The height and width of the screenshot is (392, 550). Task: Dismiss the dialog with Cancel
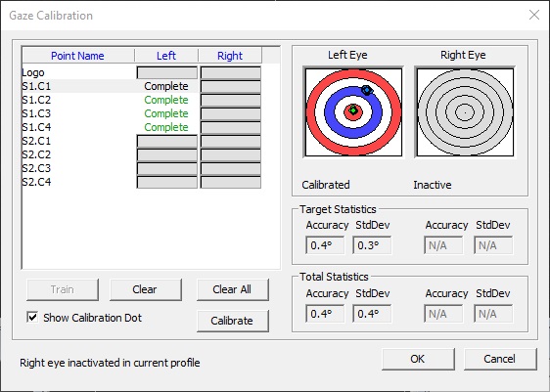click(x=500, y=359)
